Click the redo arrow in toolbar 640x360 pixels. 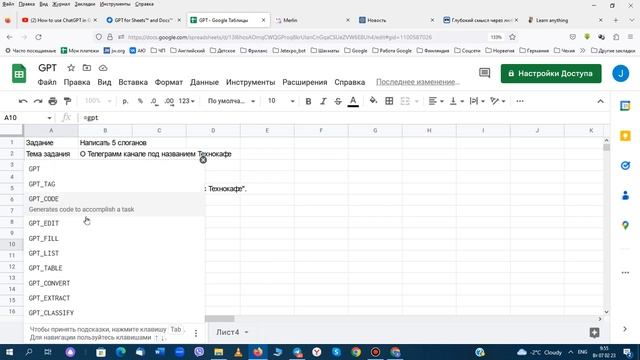38,101
